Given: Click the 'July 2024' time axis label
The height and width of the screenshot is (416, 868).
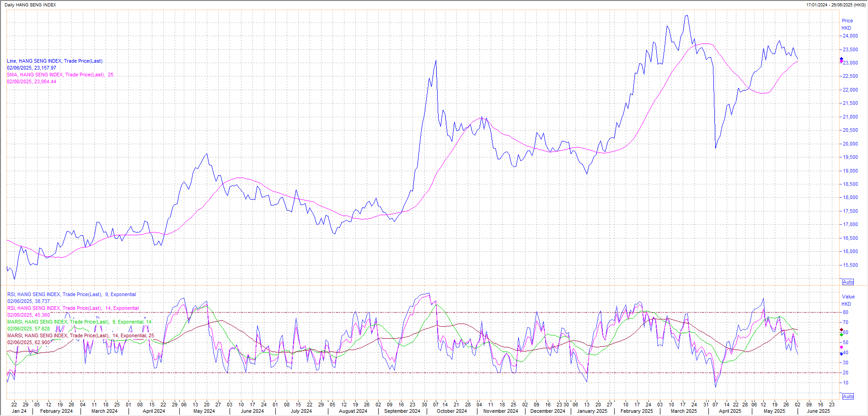Looking at the screenshot, I should point(301,411).
